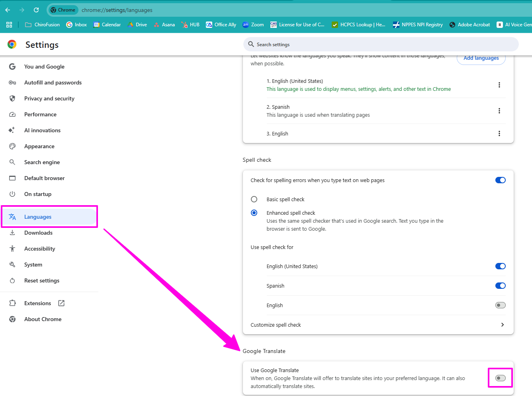This screenshot has height=396, width=532.
Task: Disable spell check for English (United States)
Action: pos(500,266)
